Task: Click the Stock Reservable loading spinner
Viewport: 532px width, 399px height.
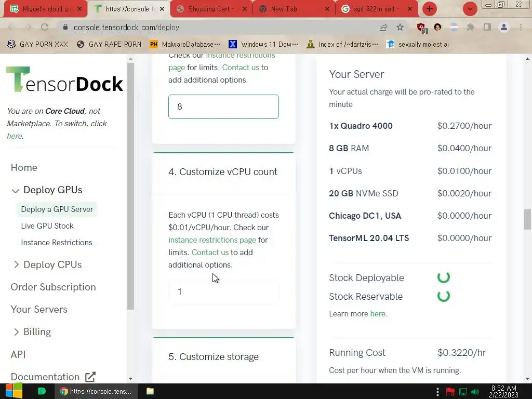Action: [444, 296]
